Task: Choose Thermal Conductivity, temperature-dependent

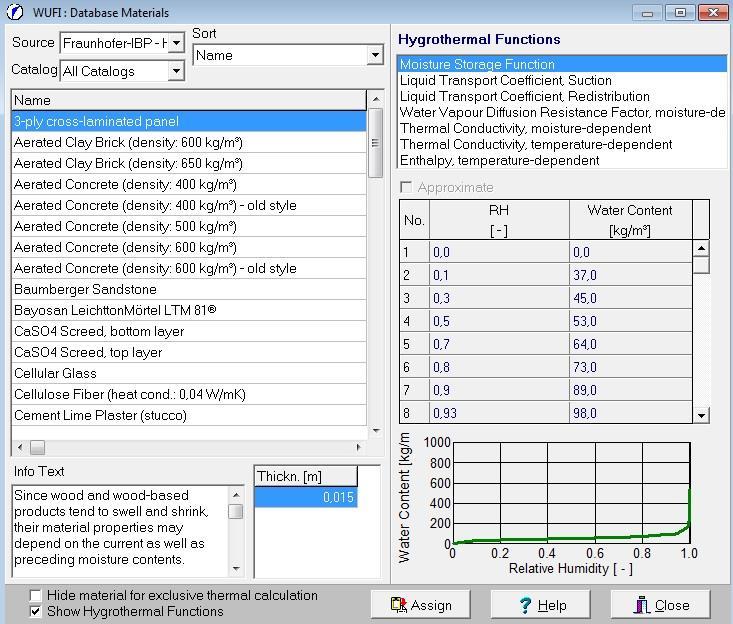Action: click(562, 144)
